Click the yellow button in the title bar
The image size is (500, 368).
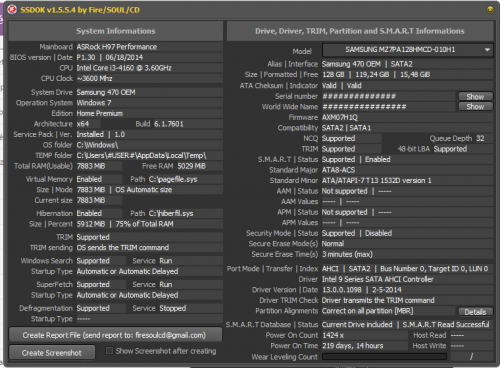tap(490, 10)
